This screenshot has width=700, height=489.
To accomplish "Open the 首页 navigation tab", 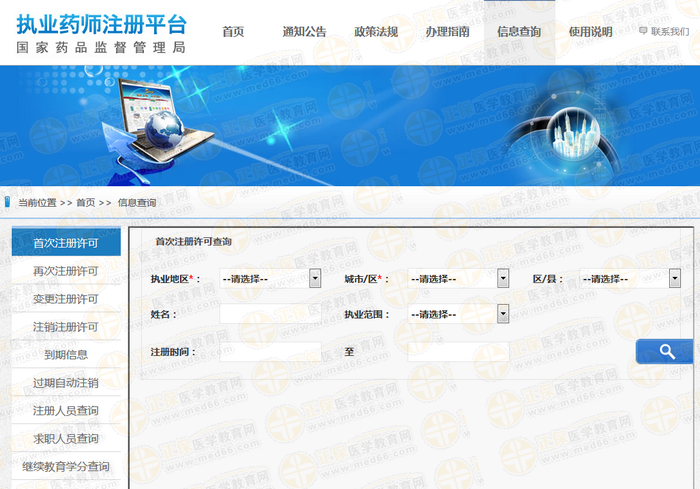I will coord(233,32).
